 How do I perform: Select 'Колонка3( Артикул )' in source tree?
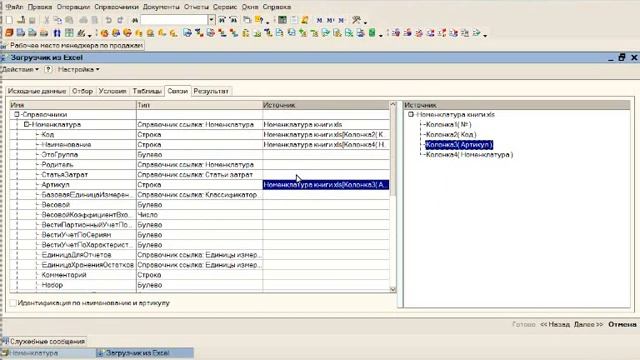point(459,144)
